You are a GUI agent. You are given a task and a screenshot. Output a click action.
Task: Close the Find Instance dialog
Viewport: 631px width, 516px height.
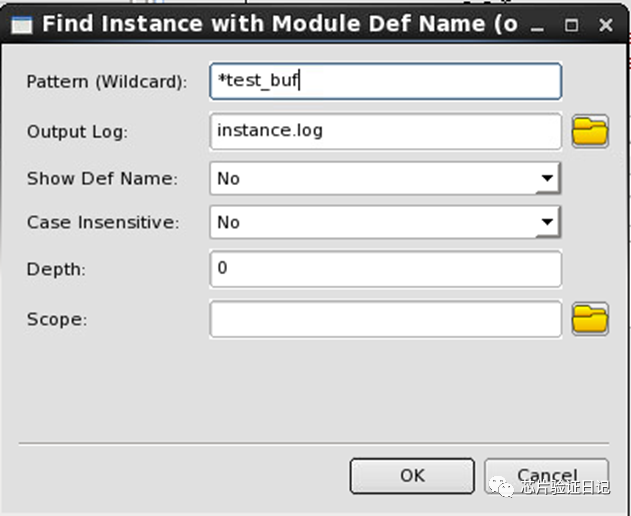pos(602,25)
